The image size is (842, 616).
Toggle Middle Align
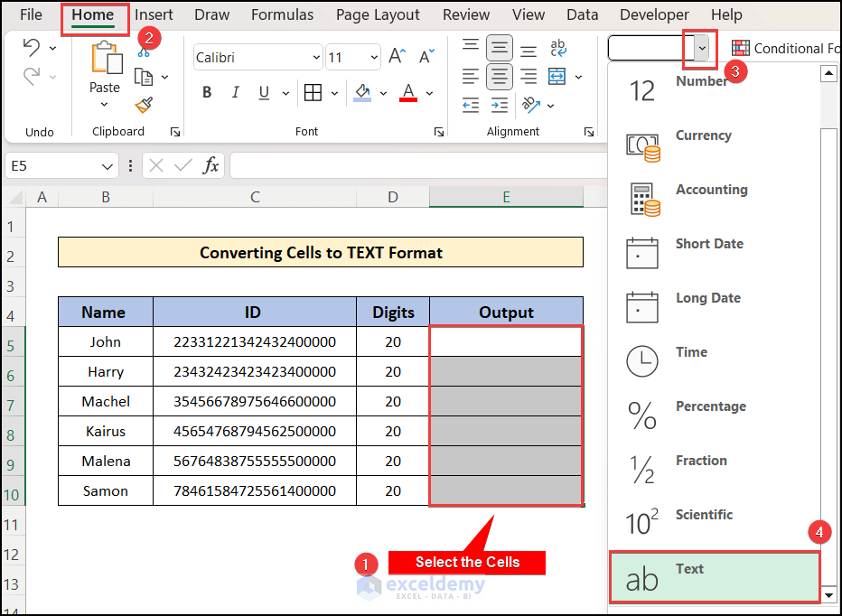[x=500, y=49]
